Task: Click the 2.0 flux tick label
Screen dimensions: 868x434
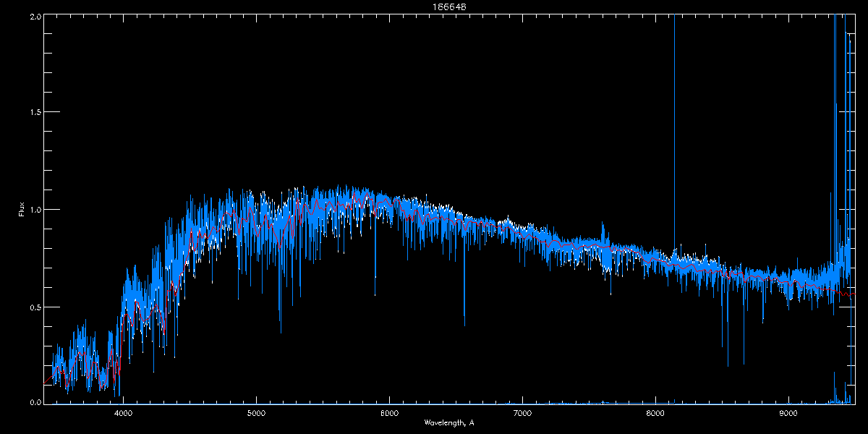Action: tap(35, 15)
